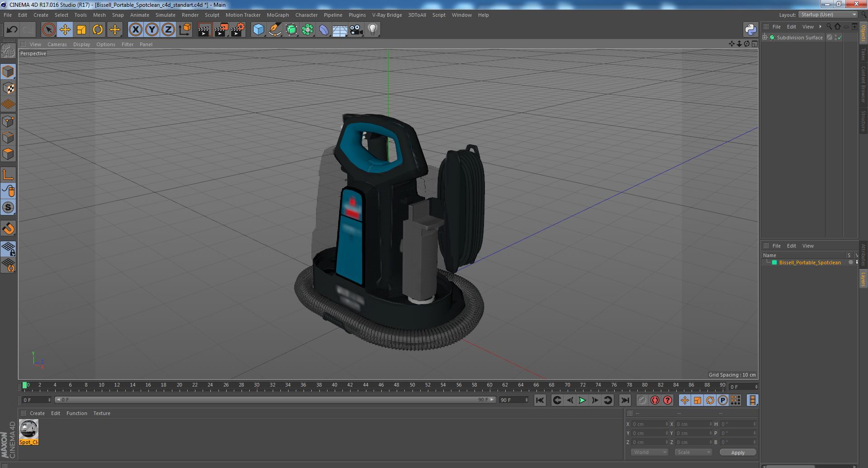
Task: Switch to Model mode
Action: click(8, 72)
